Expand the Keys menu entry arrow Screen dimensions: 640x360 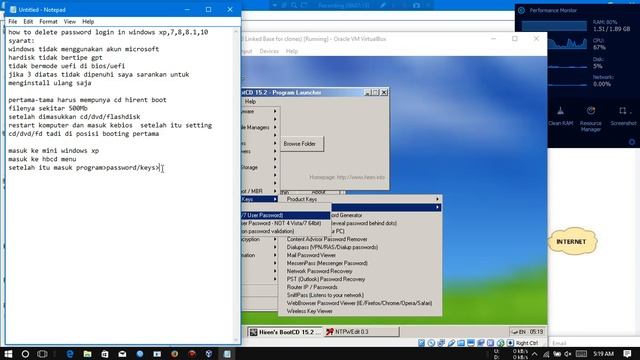pyautogui.click(x=275, y=199)
